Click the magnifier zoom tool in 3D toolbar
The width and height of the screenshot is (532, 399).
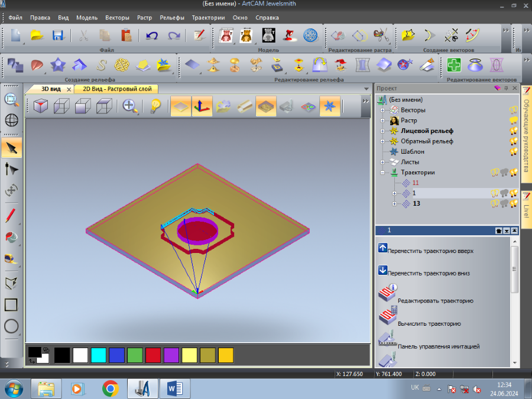click(x=129, y=106)
